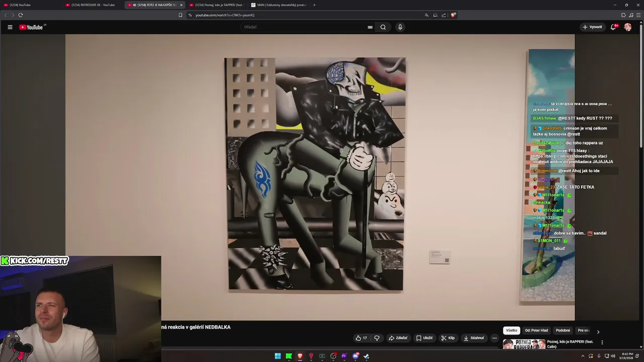Go back with browser back arrow
644x362 pixels.
(x=6, y=15)
